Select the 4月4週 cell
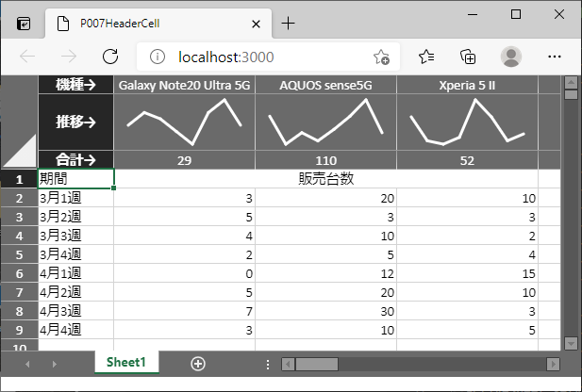The image size is (582, 392). click(x=76, y=330)
